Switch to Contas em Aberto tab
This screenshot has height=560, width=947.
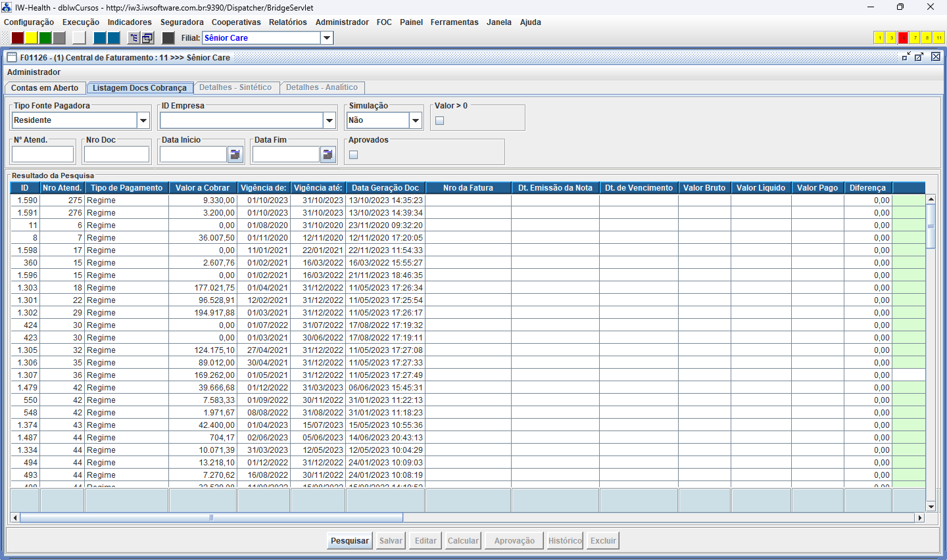tap(45, 88)
